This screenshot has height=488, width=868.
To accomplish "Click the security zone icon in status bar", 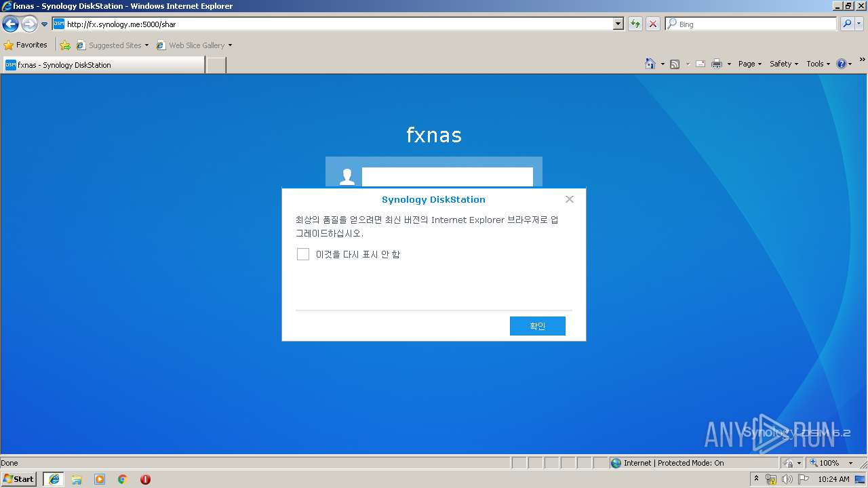I will (x=789, y=463).
